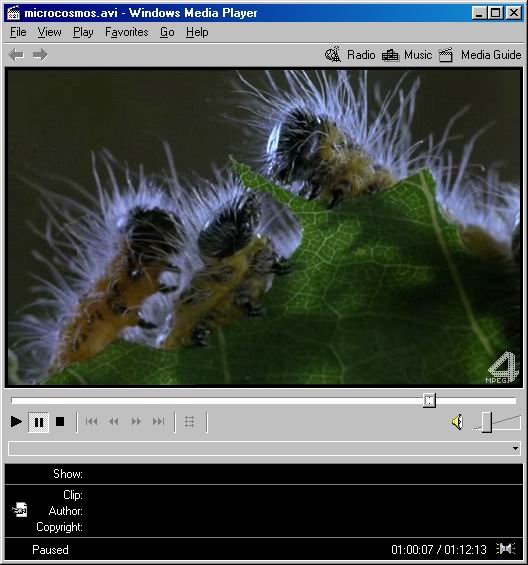Open the File menu
The width and height of the screenshot is (528, 565).
(18, 32)
